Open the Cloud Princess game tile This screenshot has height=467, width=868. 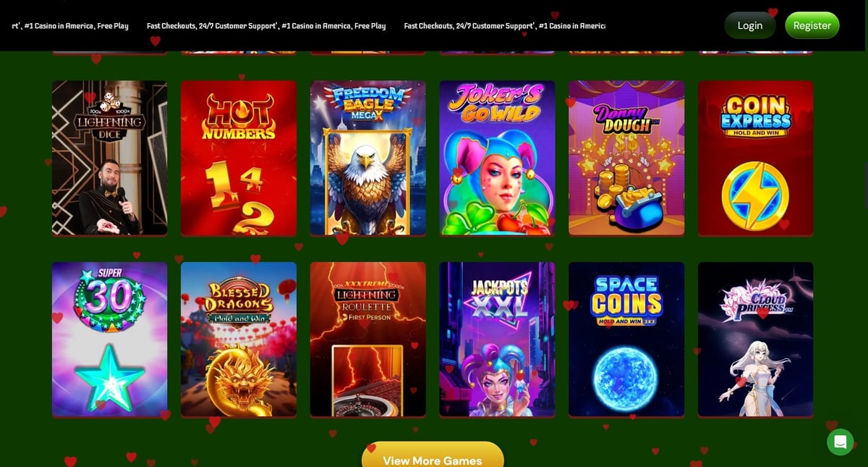pyautogui.click(x=755, y=339)
